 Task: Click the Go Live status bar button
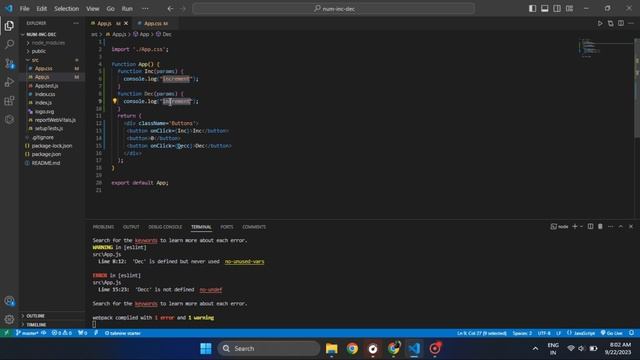click(611, 333)
